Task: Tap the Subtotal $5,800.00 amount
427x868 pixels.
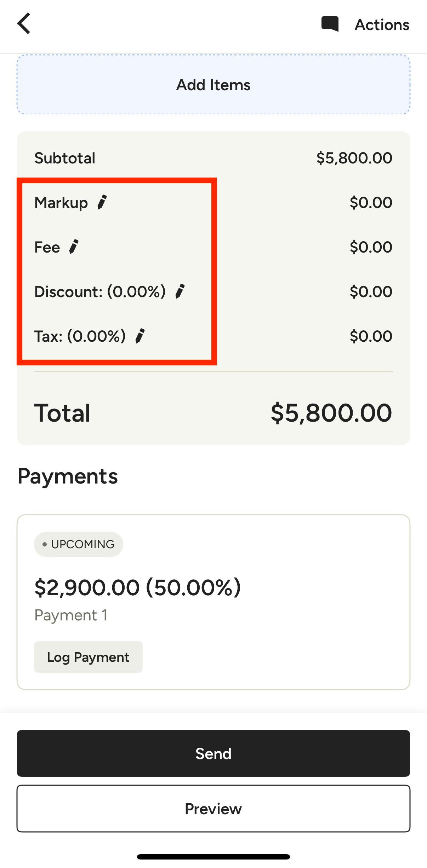Action: point(354,158)
